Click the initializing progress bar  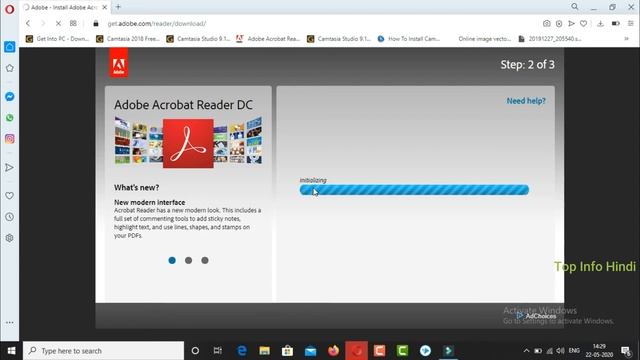[414, 190]
